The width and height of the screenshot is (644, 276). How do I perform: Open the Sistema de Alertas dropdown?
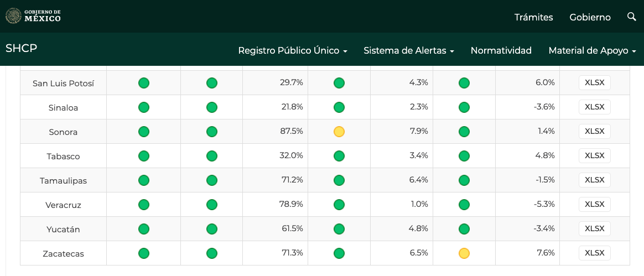(x=408, y=50)
